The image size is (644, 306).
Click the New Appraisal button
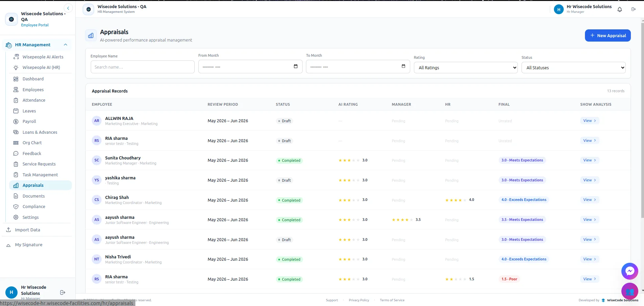point(608,35)
